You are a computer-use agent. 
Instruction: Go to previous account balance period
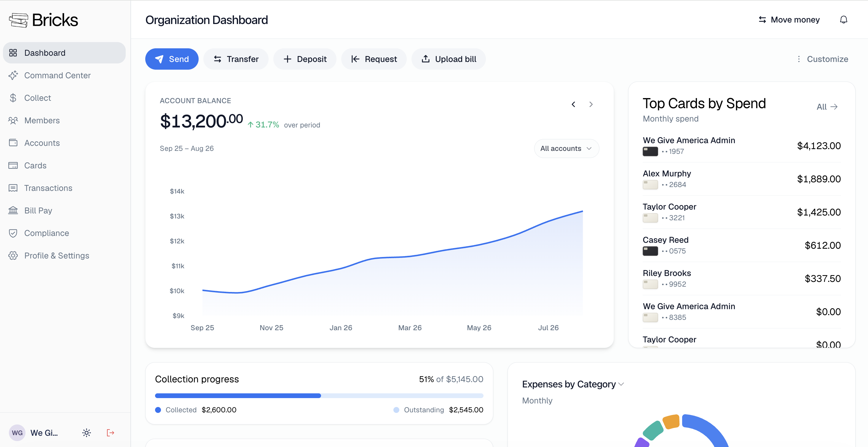[573, 104]
